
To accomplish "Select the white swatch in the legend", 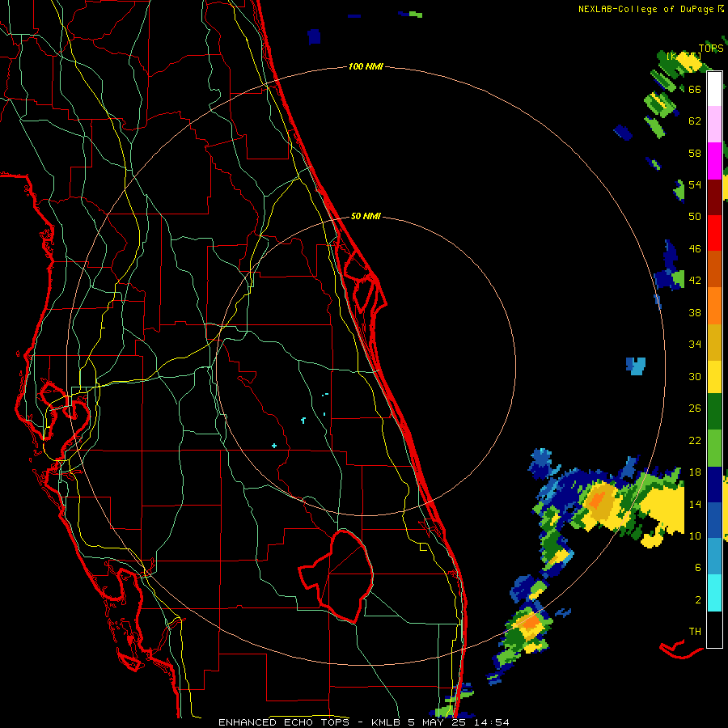I will pyautogui.click(x=714, y=89).
